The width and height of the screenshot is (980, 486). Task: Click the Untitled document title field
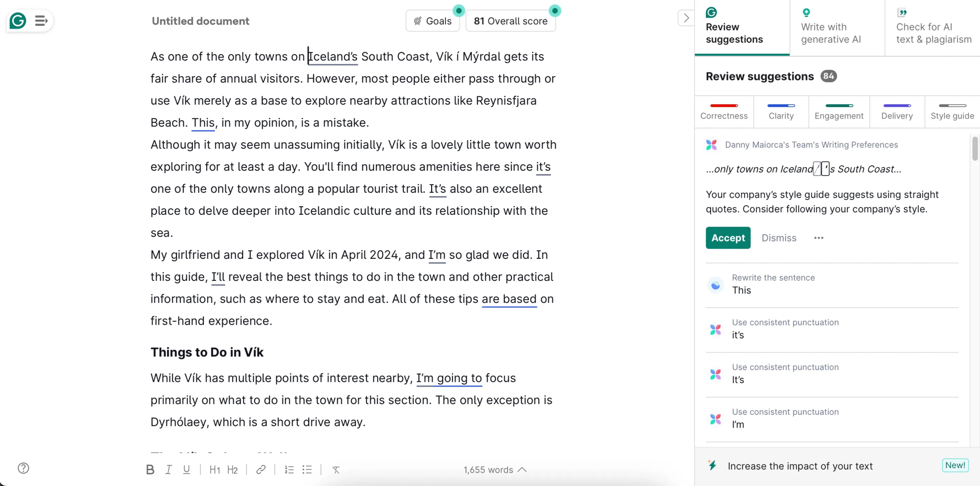(200, 21)
